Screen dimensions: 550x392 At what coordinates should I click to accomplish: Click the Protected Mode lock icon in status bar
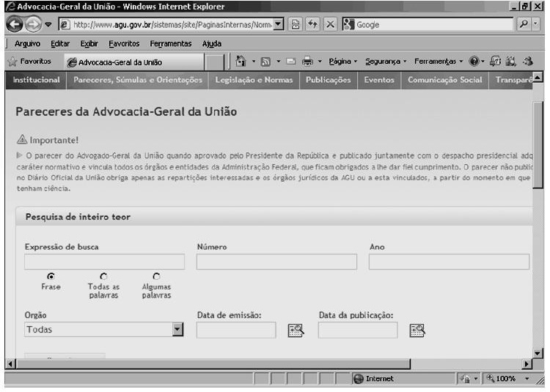(466, 379)
